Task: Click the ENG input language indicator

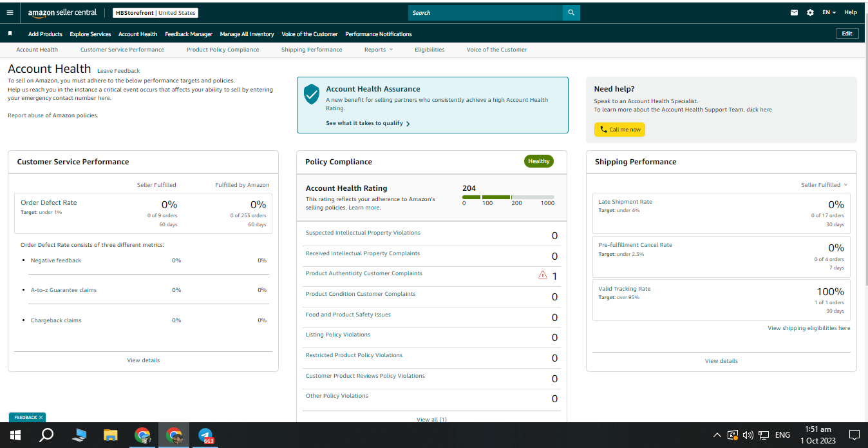Action: click(782, 435)
